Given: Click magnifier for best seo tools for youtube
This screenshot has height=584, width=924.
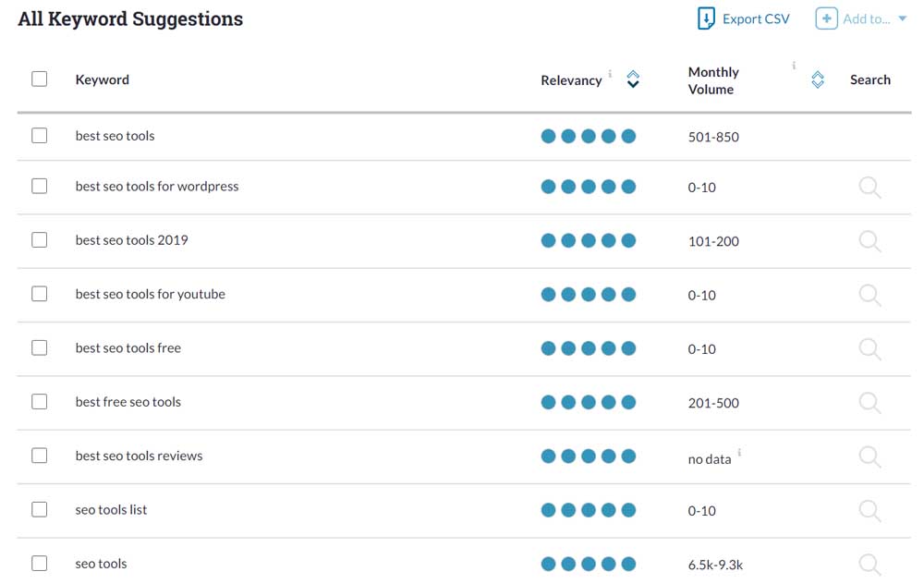Looking at the screenshot, I should coord(869,296).
